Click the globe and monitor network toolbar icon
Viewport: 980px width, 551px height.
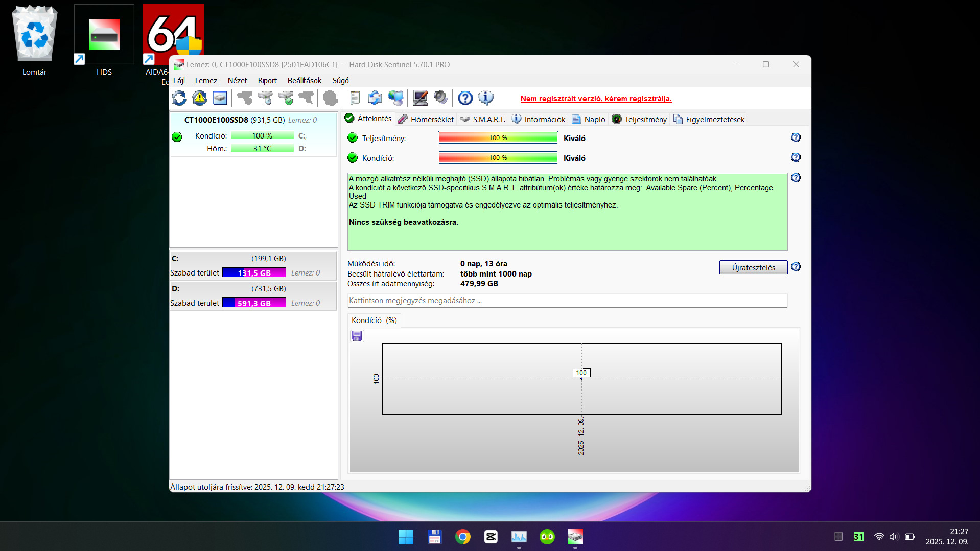click(396, 98)
